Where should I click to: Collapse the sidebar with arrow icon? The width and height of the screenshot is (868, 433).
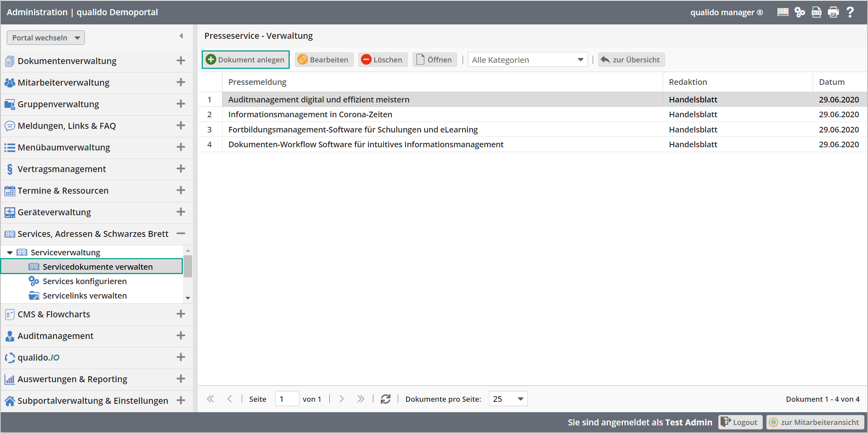click(x=181, y=36)
